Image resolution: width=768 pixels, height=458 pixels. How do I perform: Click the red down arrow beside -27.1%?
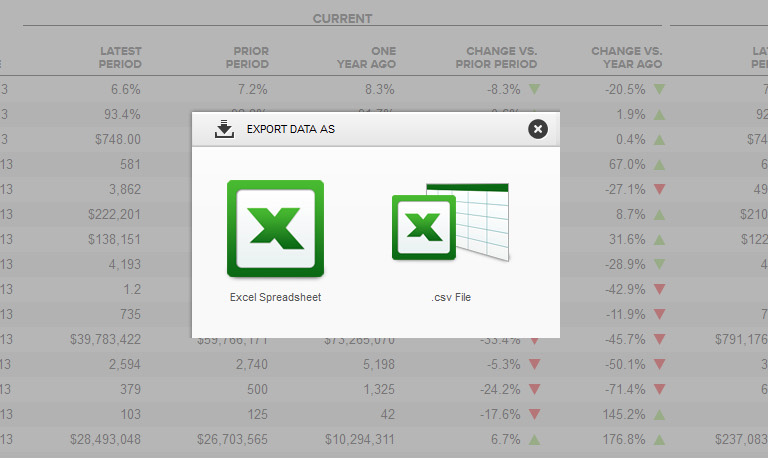[659, 189]
